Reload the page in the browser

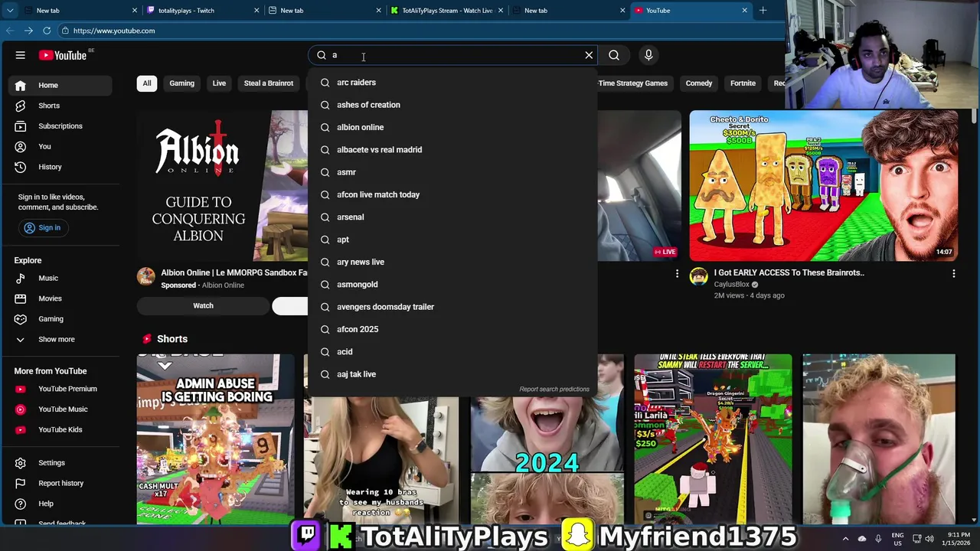pyautogui.click(x=47, y=31)
